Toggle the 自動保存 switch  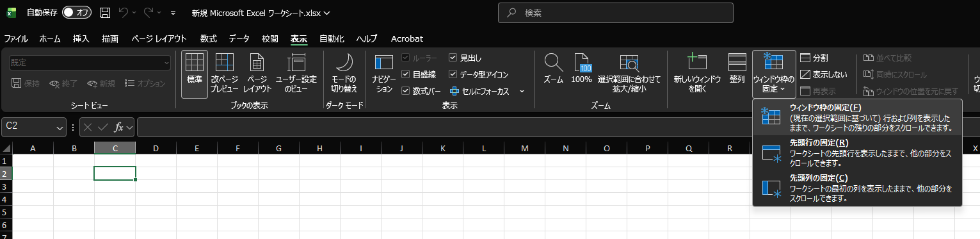pyautogui.click(x=77, y=12)
